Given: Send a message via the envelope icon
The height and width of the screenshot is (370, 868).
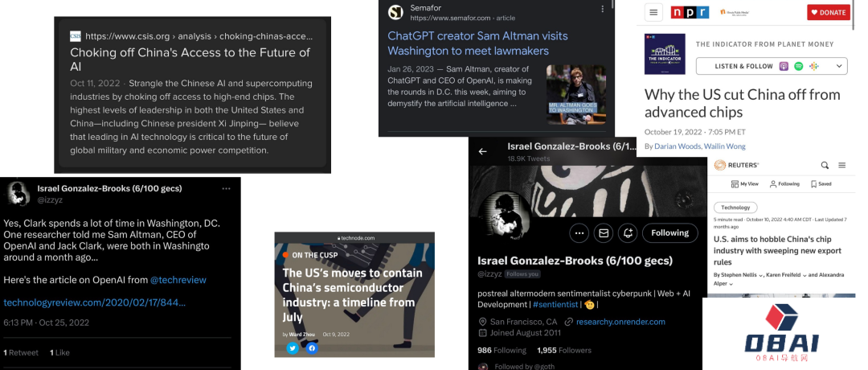Looking at the screenshot, I should click(x=604, y=233).
